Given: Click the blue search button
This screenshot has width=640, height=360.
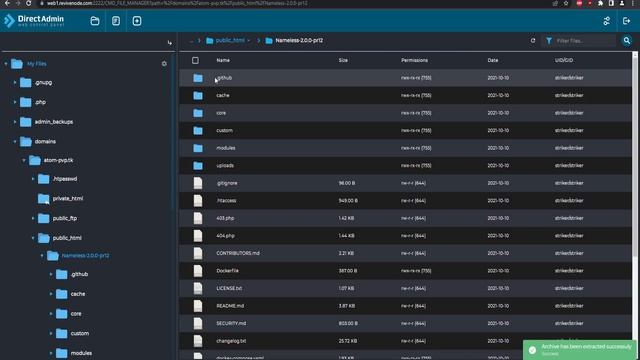Looking at the screenshot, I should click(x=627, y=40).
